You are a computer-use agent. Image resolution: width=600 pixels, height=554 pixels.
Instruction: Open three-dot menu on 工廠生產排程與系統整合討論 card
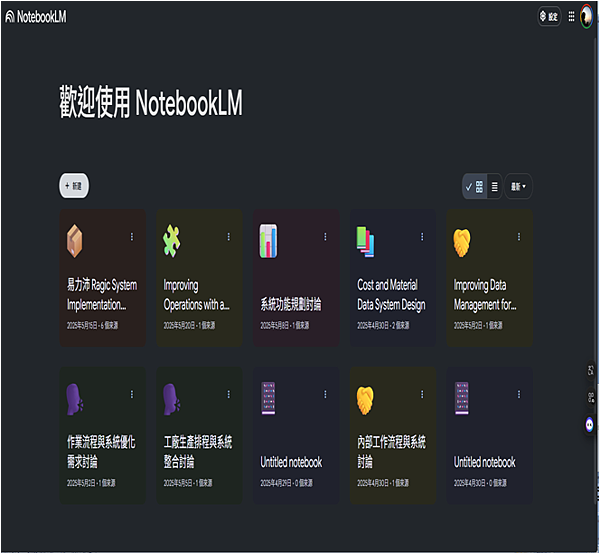pyautogui.click(x=229, y=394)
